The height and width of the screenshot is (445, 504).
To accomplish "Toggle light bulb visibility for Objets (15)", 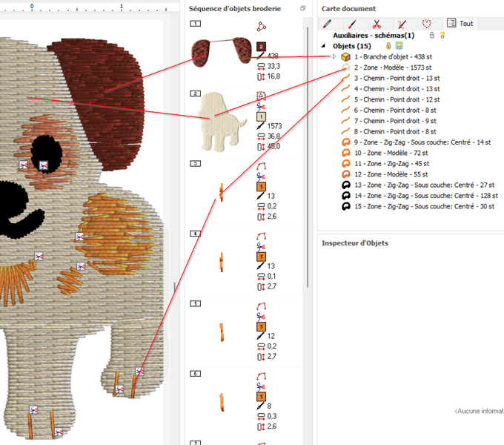I will coord(399,46).
